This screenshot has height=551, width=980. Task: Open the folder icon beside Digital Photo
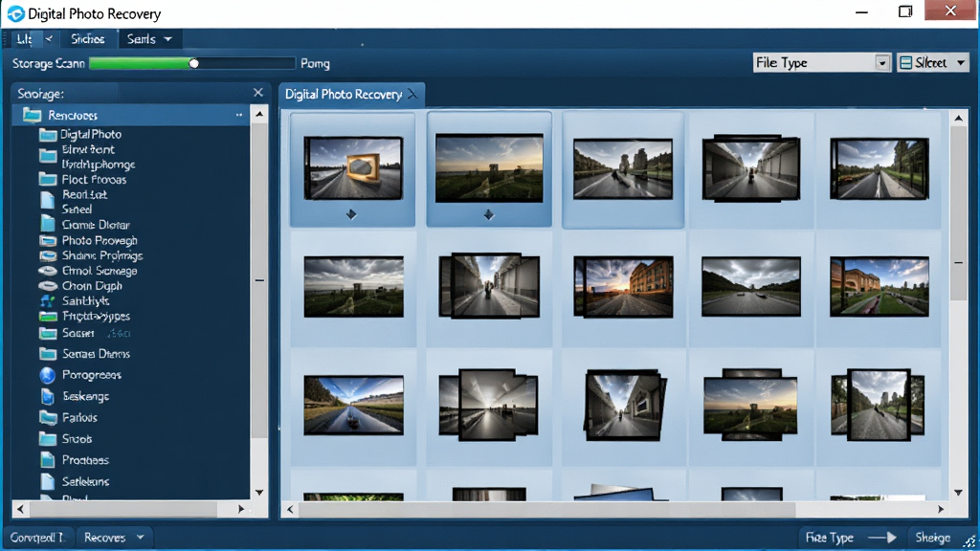click(x=48, y=135)
